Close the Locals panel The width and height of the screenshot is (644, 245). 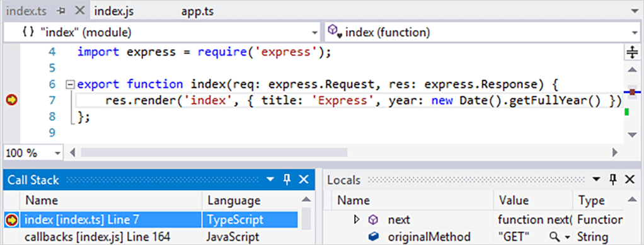pyautogui.click(x=630, y=179)
